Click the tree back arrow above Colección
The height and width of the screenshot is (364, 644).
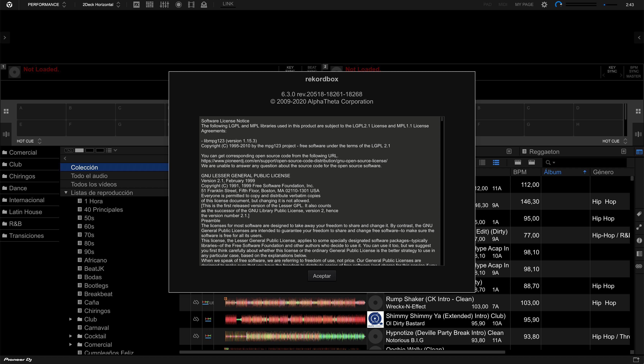(65, 158)
